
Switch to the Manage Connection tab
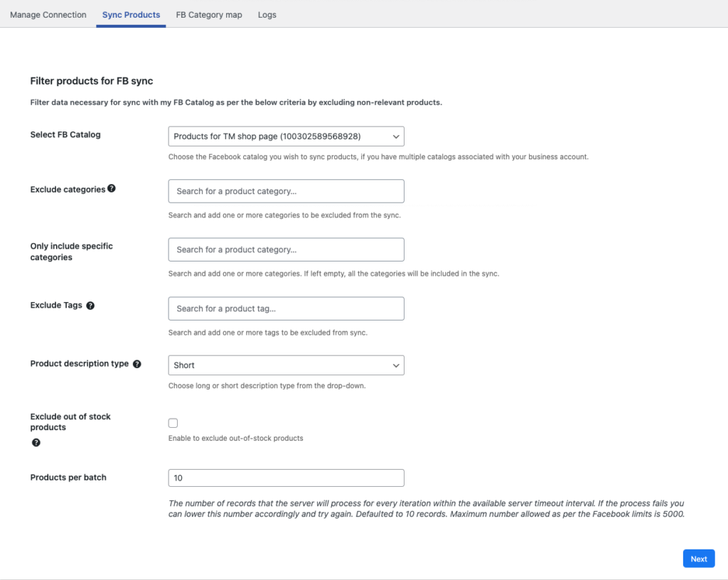tap(48, 14)
